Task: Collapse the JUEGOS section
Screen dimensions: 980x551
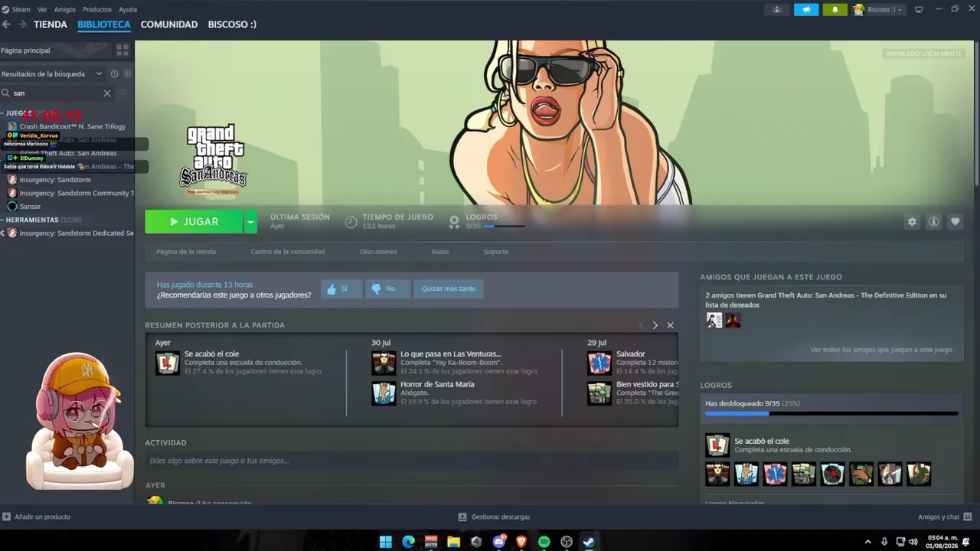Action: pos(2,113)
